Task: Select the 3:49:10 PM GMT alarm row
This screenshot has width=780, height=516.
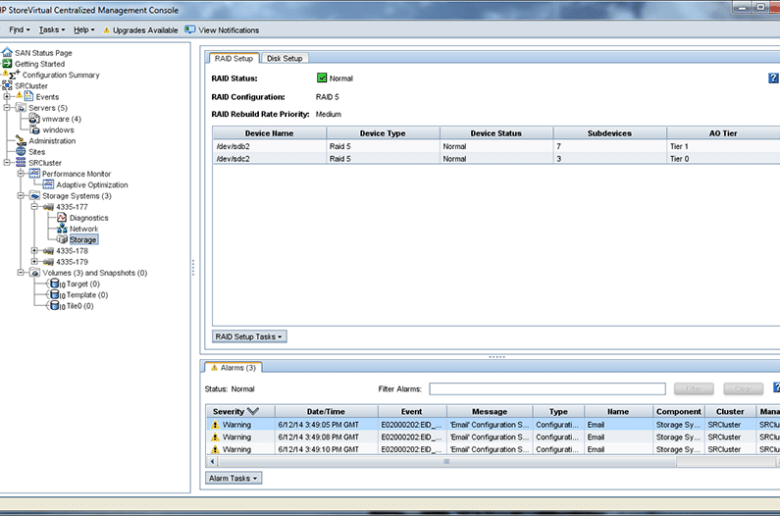Action: 492,449
